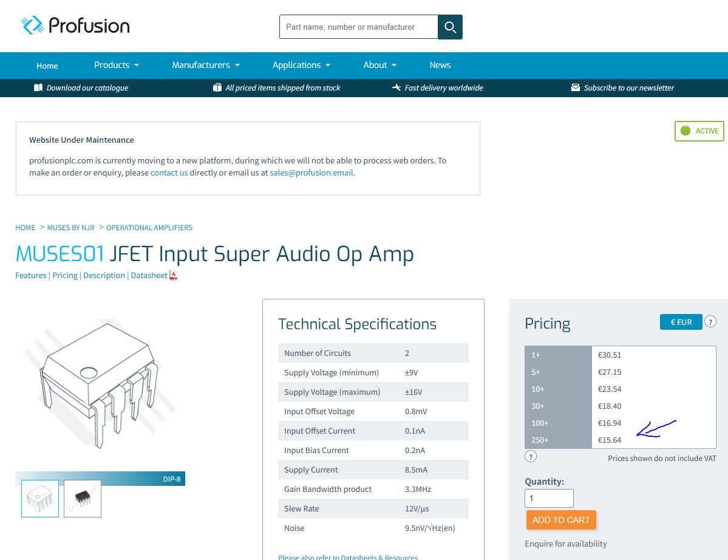The image size is (728, 560).
Task: Click the MUSES BY NJR breadcrumb
Action: tap(70, 228)
